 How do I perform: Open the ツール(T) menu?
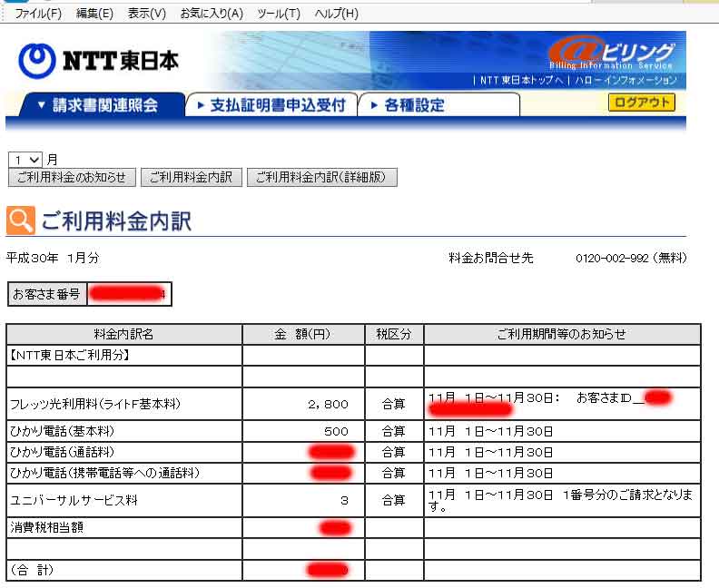click(x=279, y=14)
